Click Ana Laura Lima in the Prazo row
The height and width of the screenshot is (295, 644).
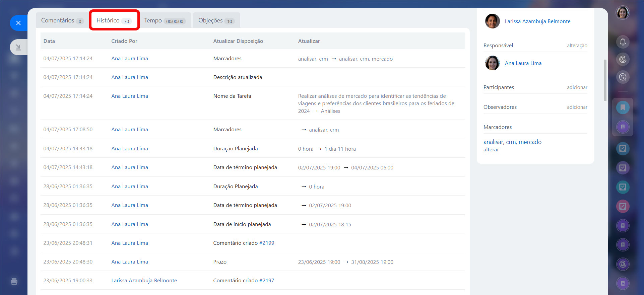[130, 262]
